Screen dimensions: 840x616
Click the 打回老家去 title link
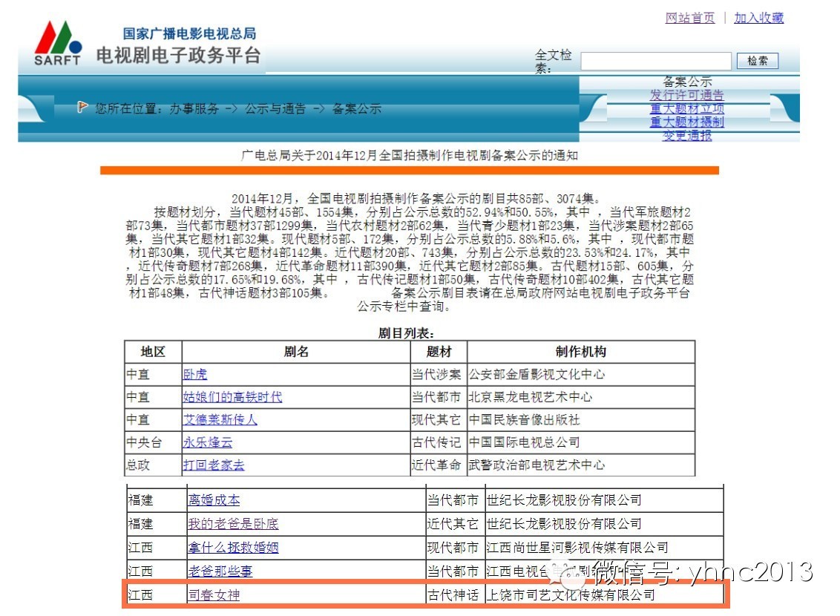coord(214,465)
